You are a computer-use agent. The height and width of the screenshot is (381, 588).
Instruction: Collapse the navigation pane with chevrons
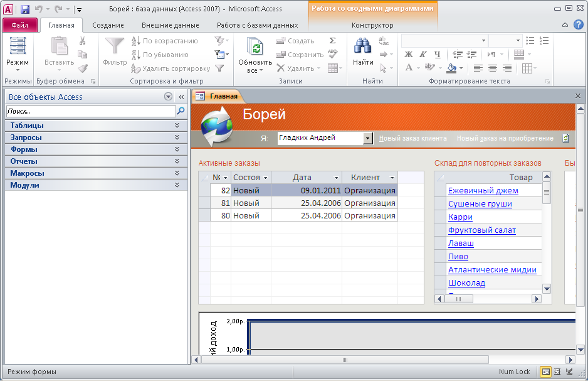click(x=182, y=97)
